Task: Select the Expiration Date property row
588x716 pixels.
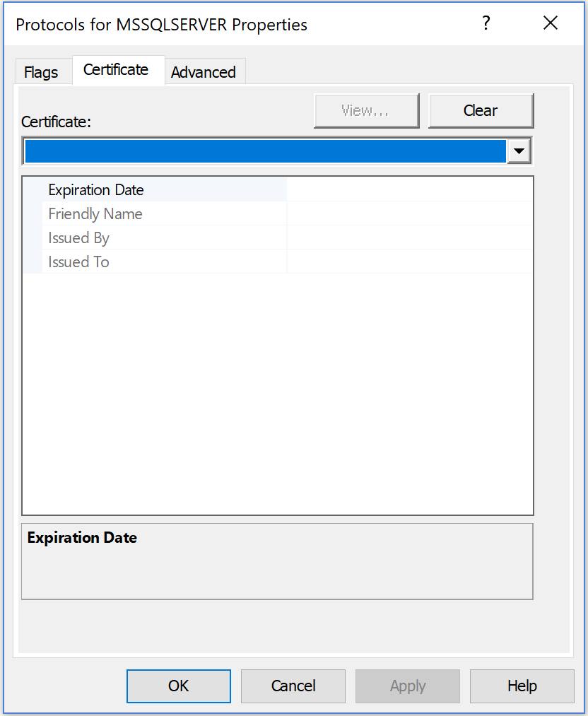Action: [95, 189]
